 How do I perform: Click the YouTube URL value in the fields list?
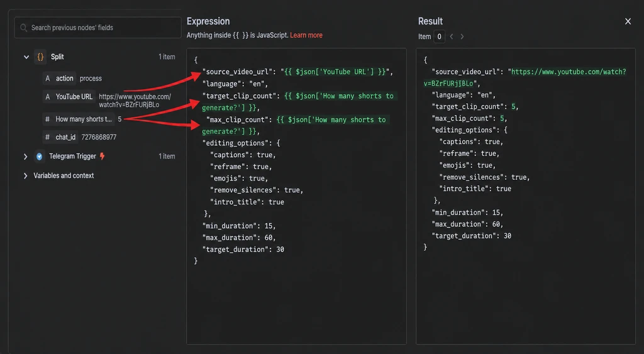click(x=135, y=101)
